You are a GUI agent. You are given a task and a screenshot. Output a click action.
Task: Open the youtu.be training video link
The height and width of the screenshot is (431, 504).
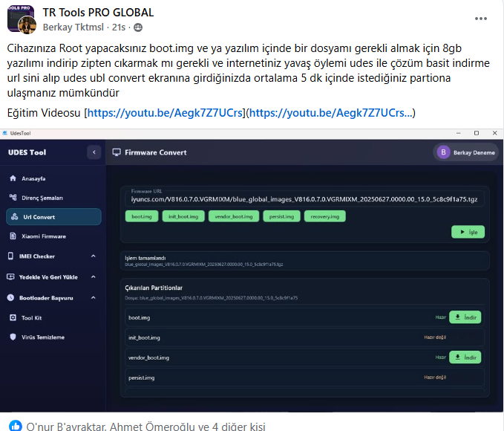(x=165, y=113)
